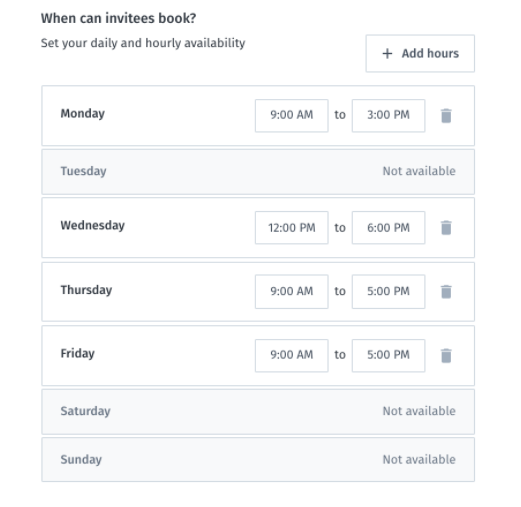Viewport: 521px width, 507px height.
Task: Select the Tuesday unavailable row
Action: [258, 172]
